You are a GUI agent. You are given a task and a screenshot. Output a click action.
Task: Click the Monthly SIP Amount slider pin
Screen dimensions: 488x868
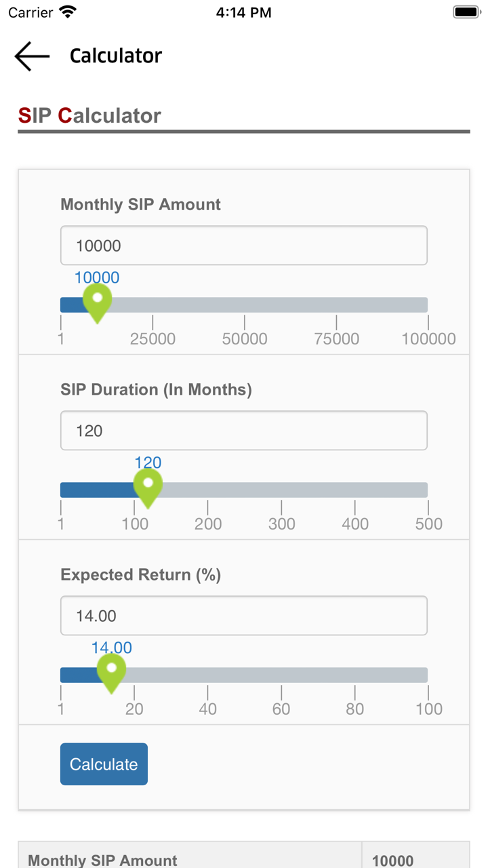97,302
